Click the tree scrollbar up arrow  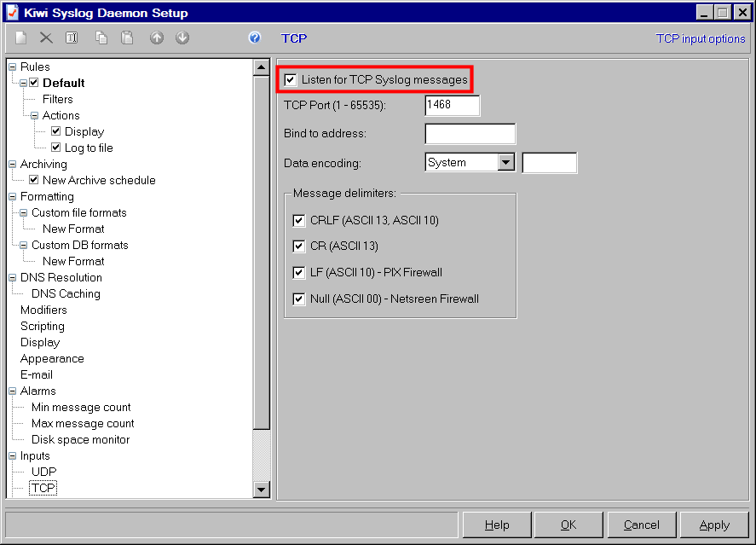[262, 67]
